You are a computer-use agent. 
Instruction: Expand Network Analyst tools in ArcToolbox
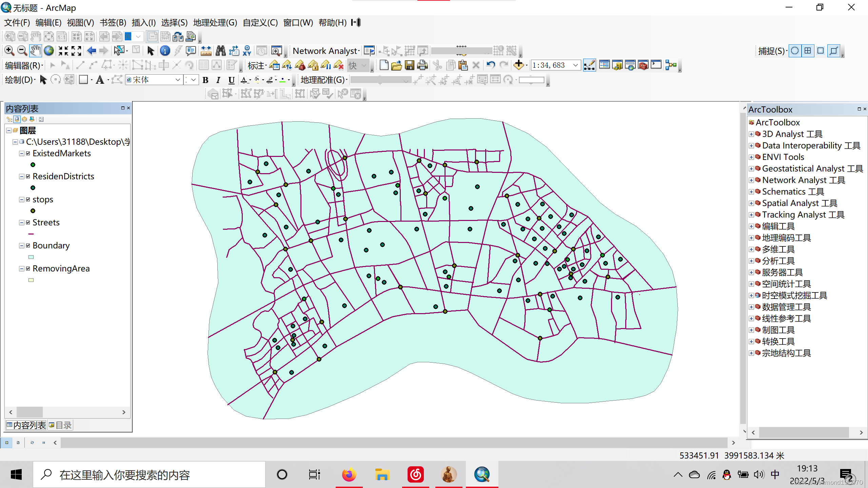pos(751,180)
